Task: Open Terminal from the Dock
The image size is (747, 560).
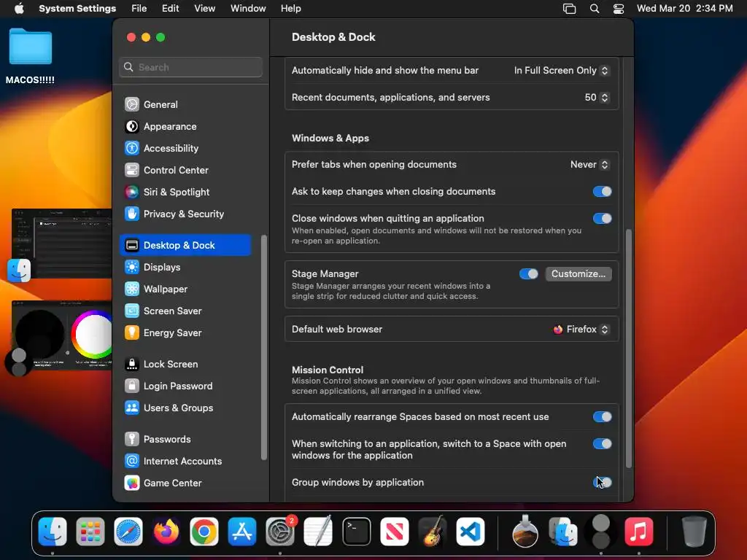Action: [x=356, y=532]
